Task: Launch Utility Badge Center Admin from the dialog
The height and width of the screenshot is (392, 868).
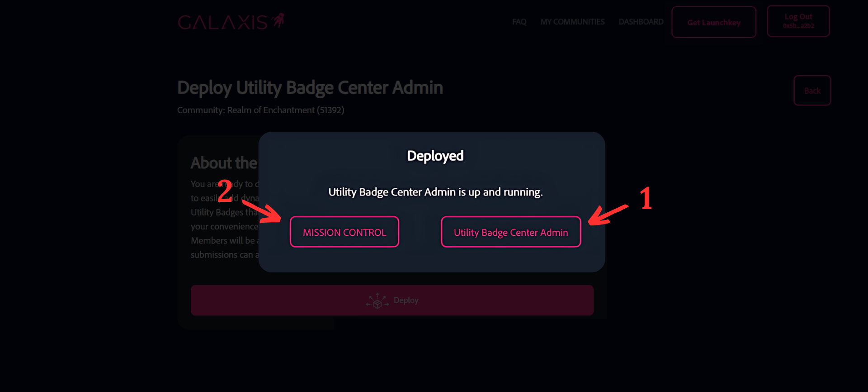Action: click(511, 232)
